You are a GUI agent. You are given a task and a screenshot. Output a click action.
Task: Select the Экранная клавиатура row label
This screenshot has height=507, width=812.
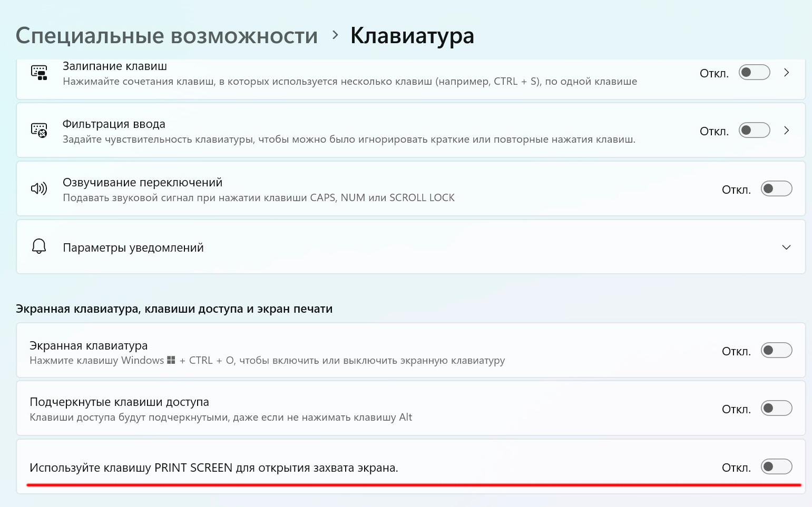[x=89, y=346]
